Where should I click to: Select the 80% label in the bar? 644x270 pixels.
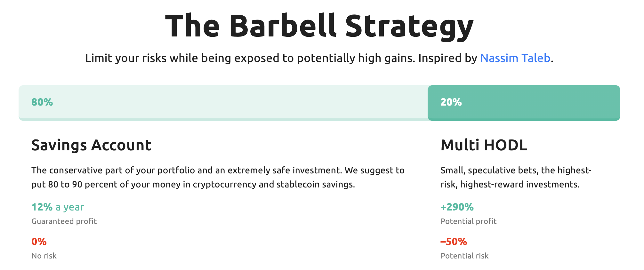point(42,102)
